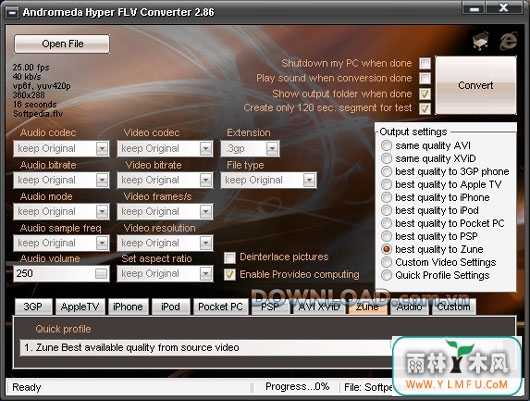
Task: Click the Audio volume spinner button
Action: point(101,273)
